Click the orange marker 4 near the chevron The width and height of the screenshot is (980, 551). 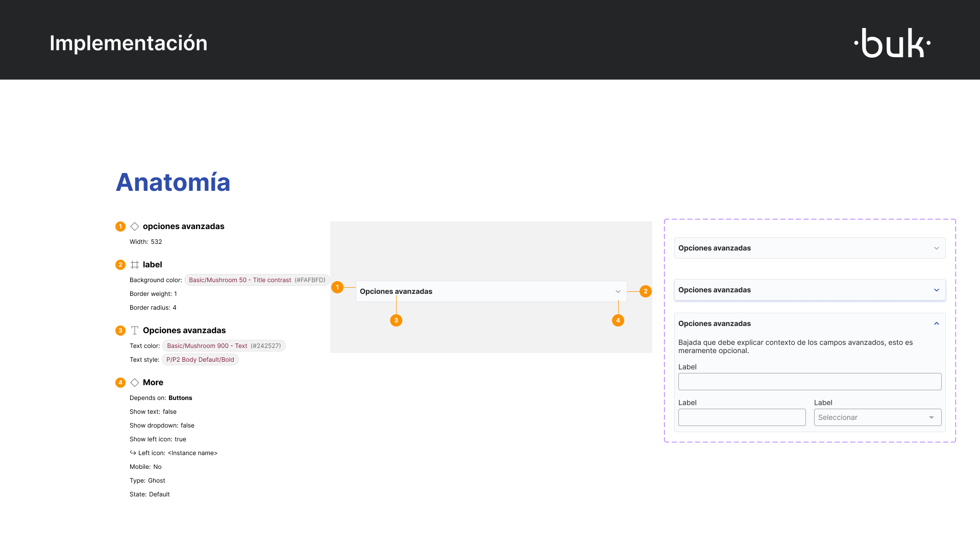click(x=618, y=320)
